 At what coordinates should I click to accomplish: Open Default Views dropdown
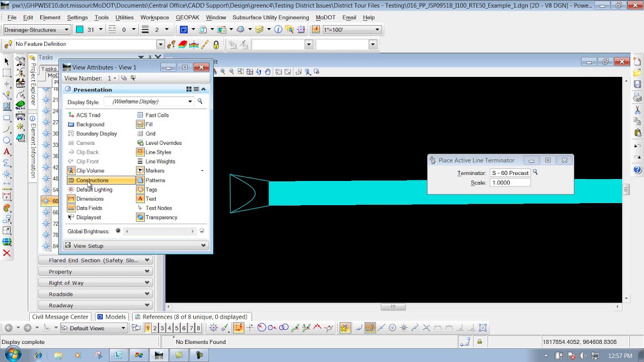pyautogui.click(x=123, y=328)
